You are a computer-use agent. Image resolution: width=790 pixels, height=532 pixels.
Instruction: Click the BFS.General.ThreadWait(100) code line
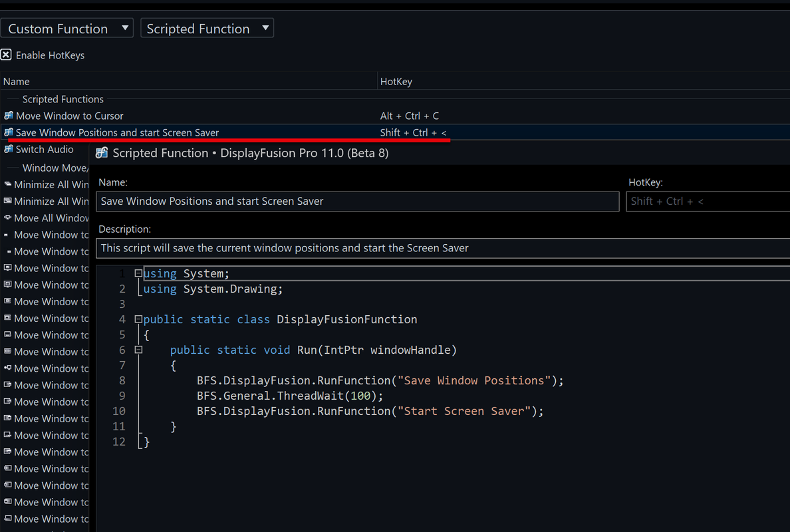coord(290,396)
